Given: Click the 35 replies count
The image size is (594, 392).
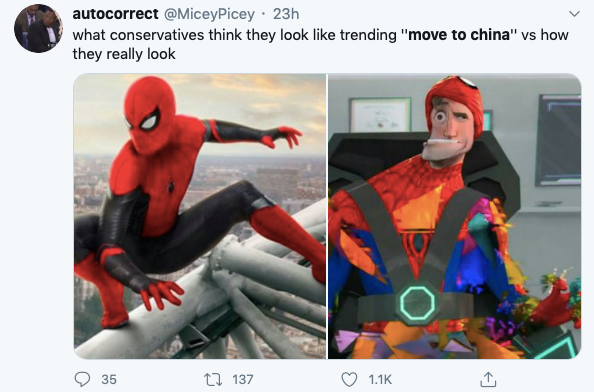Looking at the screenshot, I should 109,379.
